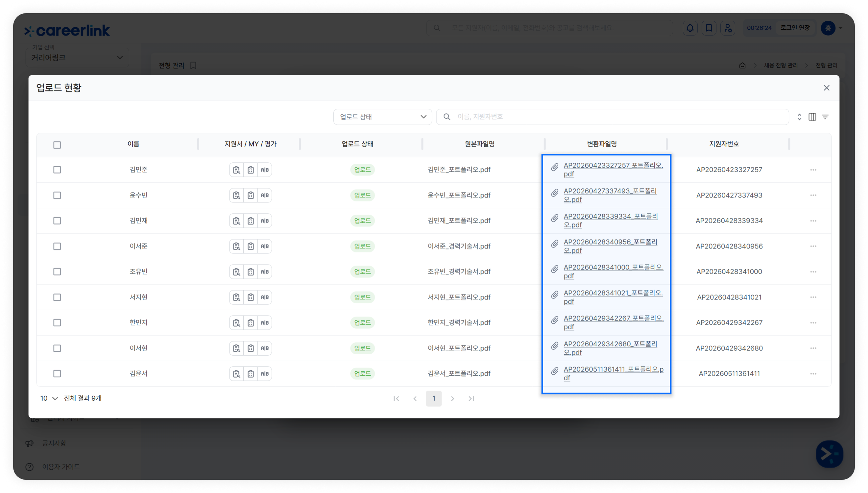Open the 업로드 상태 filter dropdown
The image size is (868, 493).
(382, 117)
